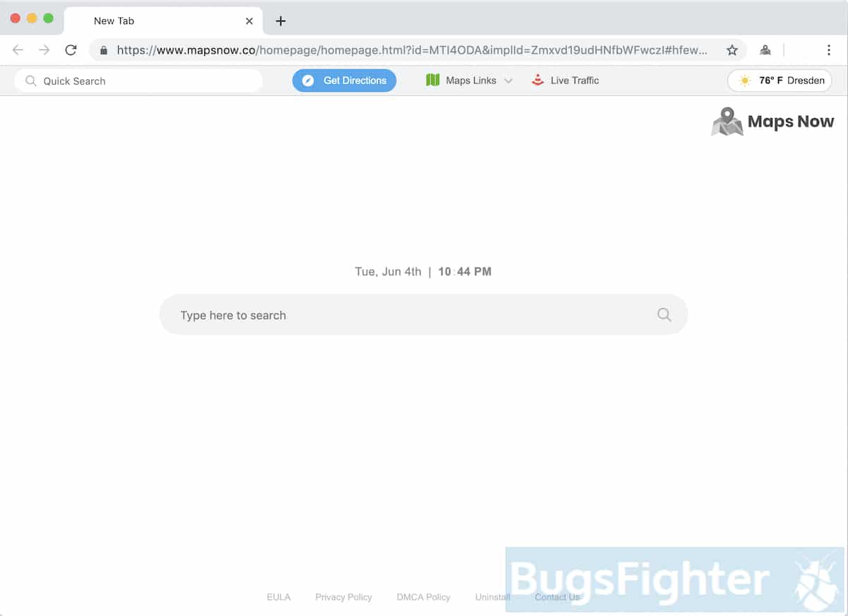Image resolution: width=848 pixels, height=616 pixels.
Task: Open the Dresden weather widget
Action: (x=779, y=81)
